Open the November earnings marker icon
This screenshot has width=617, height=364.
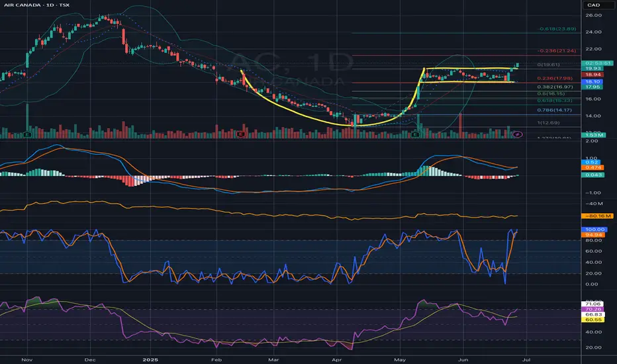[26, 134]
